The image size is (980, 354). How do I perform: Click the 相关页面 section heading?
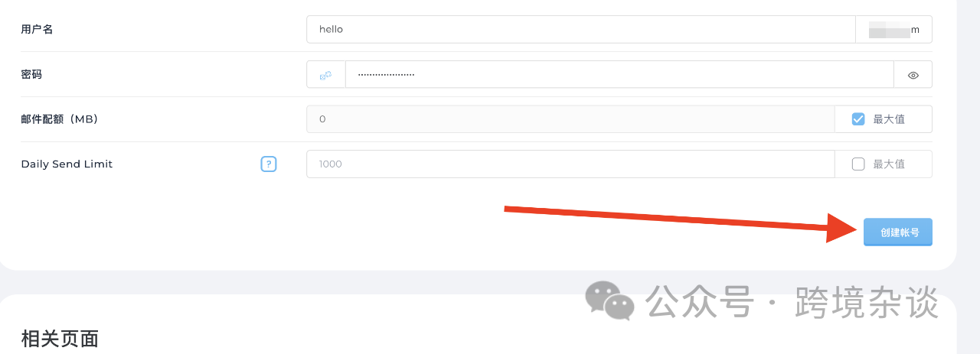tap(60, 339)
